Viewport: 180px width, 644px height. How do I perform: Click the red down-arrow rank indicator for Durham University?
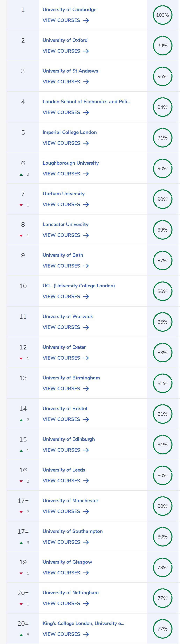point(21,205)
